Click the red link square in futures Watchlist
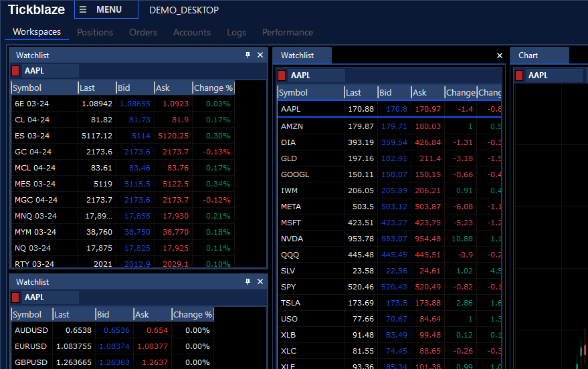Screen dimensions: 588x369 click(x=16, y=71)
